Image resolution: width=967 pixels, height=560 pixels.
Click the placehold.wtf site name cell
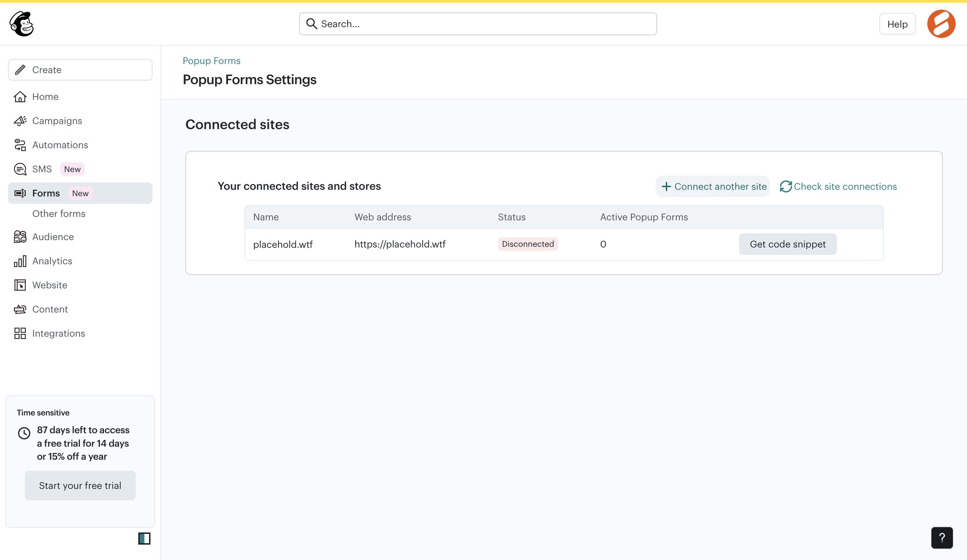click(x=283, y=244)
